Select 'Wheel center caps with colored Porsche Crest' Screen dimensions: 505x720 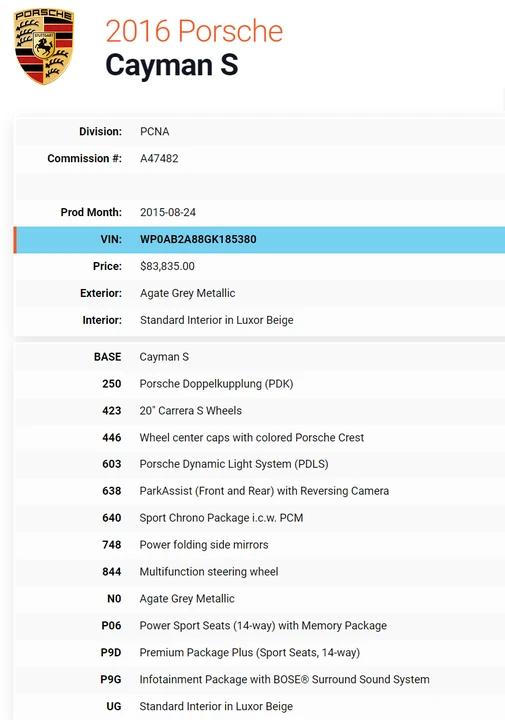tap(252, 438)
